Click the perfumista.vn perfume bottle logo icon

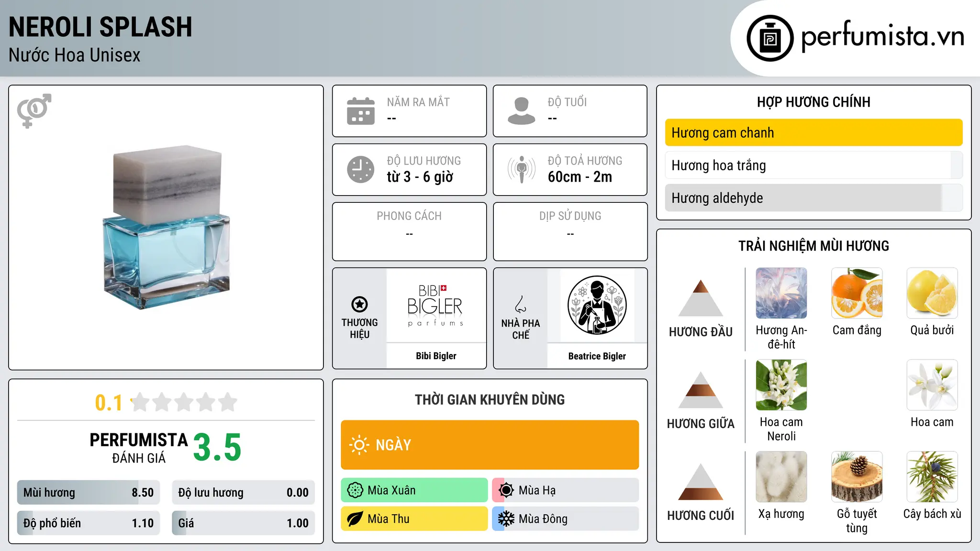(770, 38)
